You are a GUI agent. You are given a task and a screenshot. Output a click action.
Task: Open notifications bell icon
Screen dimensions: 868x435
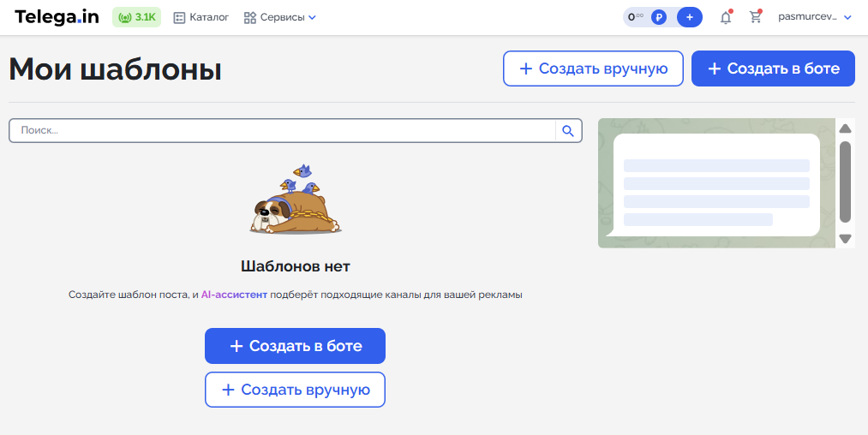[x=726, y=17]
